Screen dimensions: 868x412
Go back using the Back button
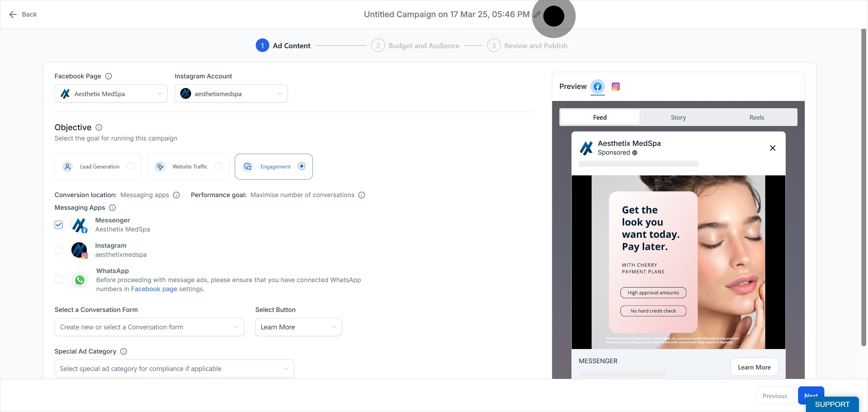coord(23,14)
